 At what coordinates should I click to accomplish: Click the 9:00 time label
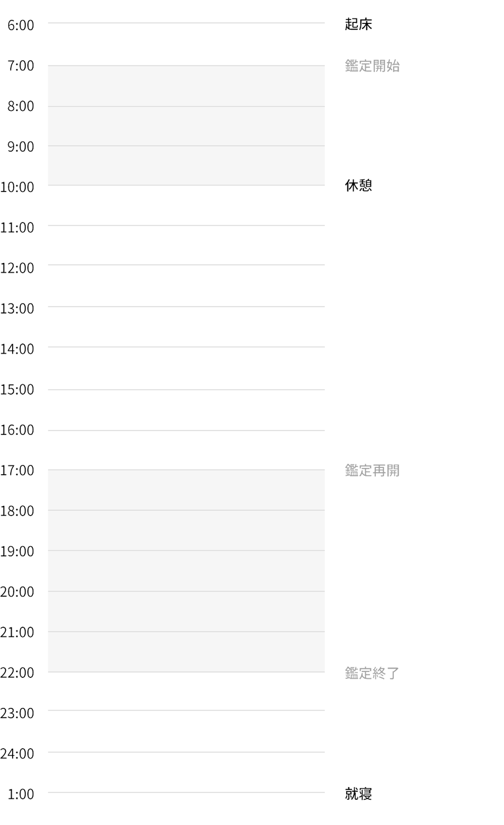click(x=21, y=147)
